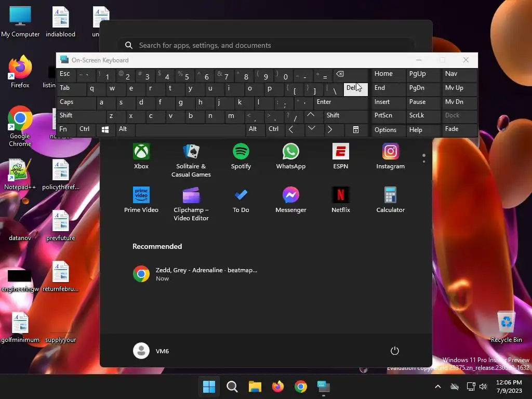Viewport: 532px width, 399px height.
Task: Click the space bar on On-Screen Keyboard
Action: pyautogui.click(x=190, y=129)
